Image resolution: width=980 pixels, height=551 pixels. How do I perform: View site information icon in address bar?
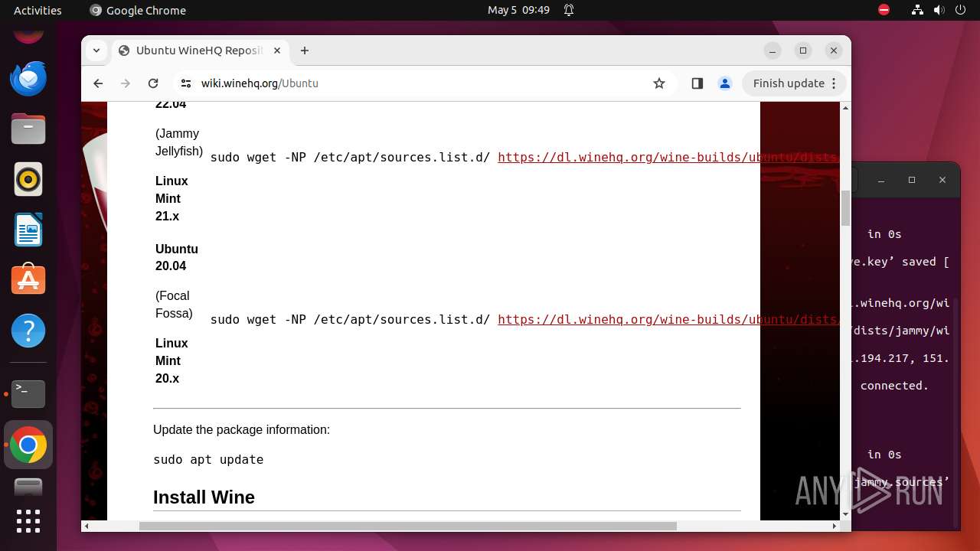[x=185, y=83]
